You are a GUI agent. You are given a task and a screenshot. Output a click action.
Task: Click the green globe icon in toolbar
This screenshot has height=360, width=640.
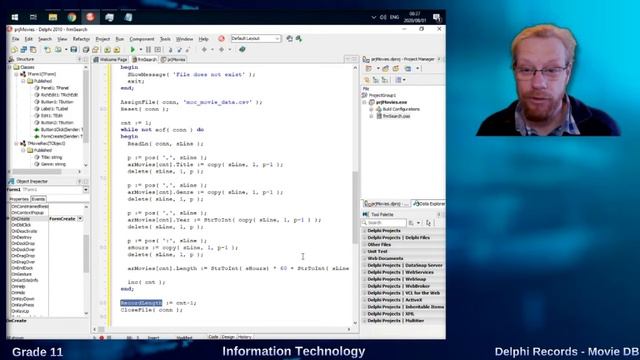tap(242, 49)
